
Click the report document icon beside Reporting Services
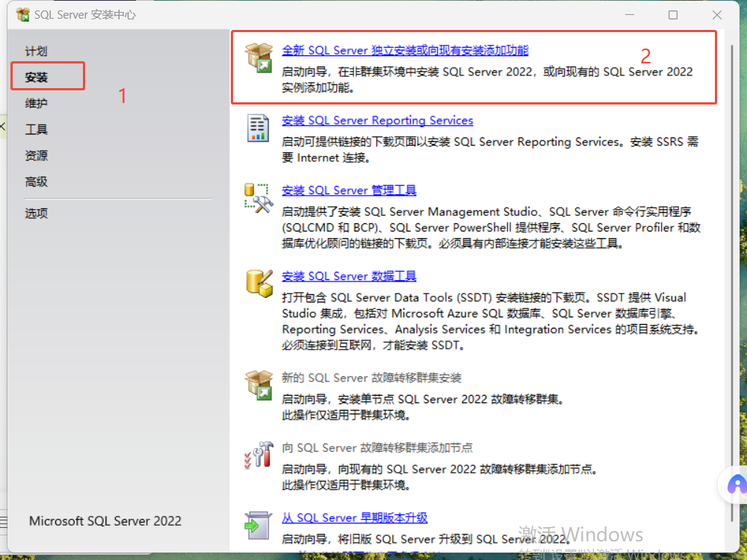click(257, 129)
